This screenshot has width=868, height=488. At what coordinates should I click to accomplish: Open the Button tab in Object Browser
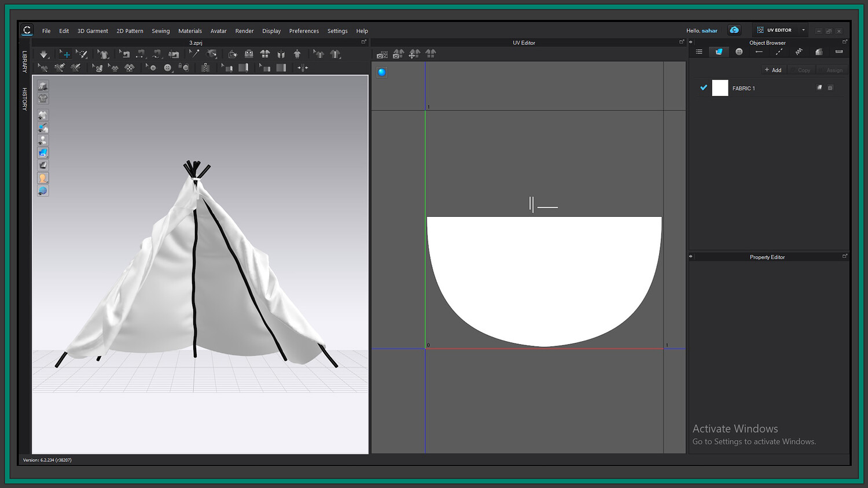(739, 52)
